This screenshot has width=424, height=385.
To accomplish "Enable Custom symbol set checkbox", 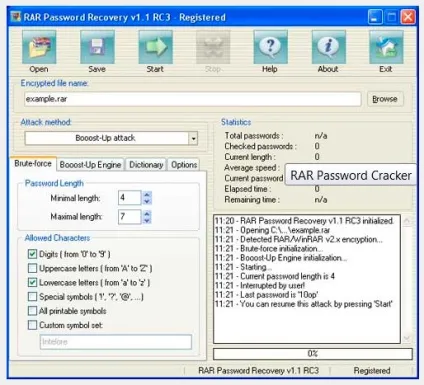I will pos(32,325).
